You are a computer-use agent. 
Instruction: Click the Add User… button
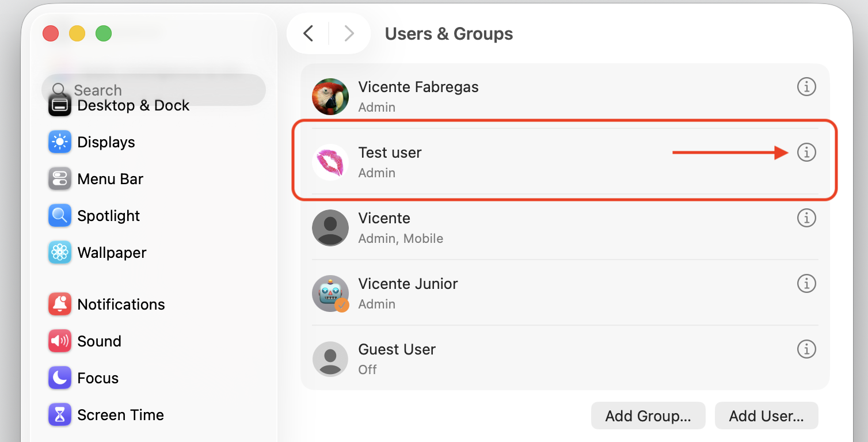767,416
